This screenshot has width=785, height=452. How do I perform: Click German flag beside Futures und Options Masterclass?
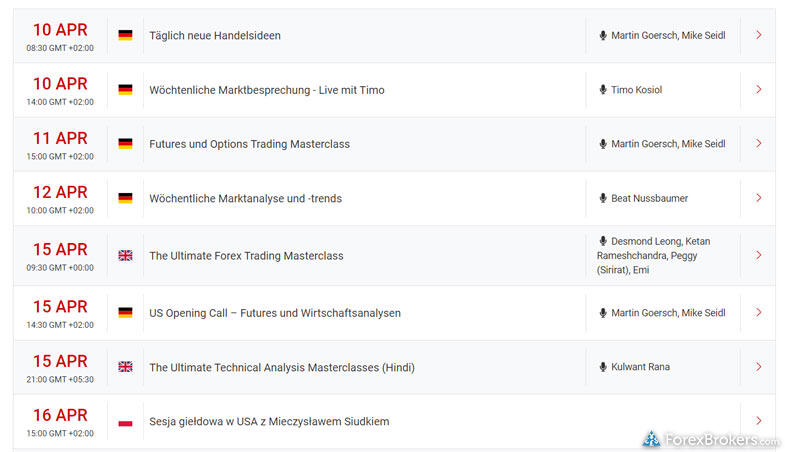pos(125,144)
